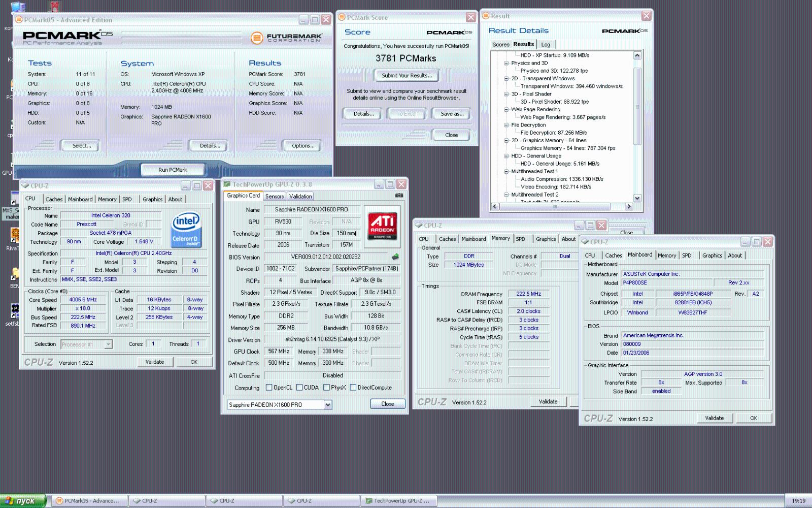Viewport: 812px width, 508px height.
Task: Switch to the PCMark05 taskbar entry
Action: [89, 501]
